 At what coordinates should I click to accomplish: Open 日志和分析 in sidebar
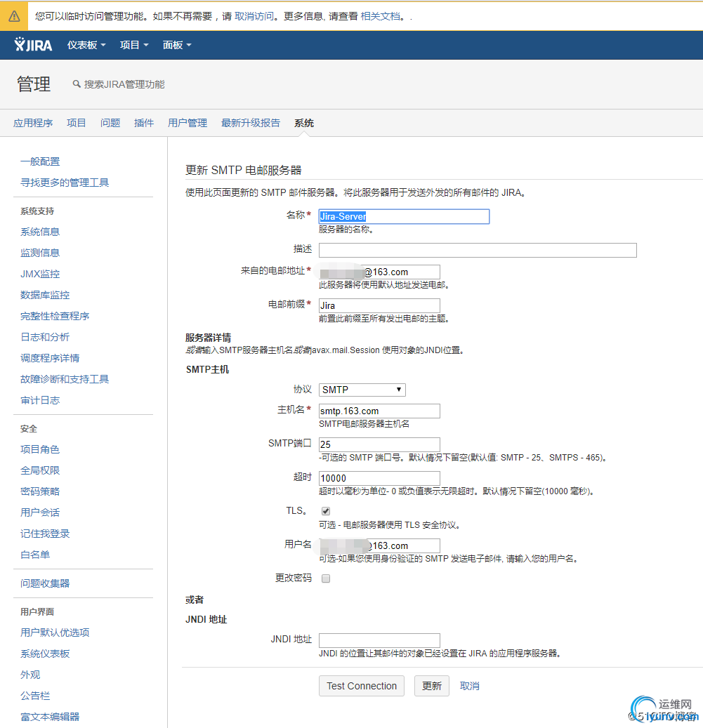(x=45, y=337)
